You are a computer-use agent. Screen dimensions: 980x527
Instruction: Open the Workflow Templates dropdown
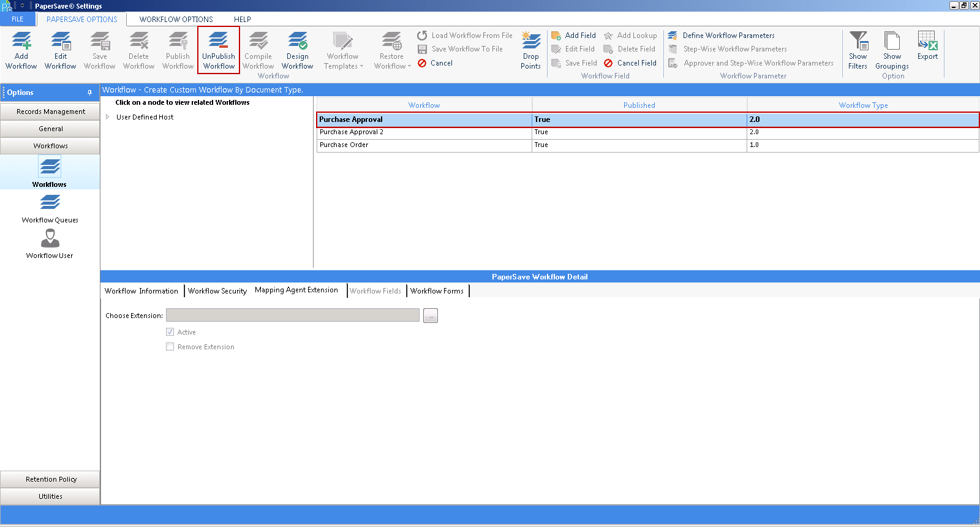click(343, 50)
